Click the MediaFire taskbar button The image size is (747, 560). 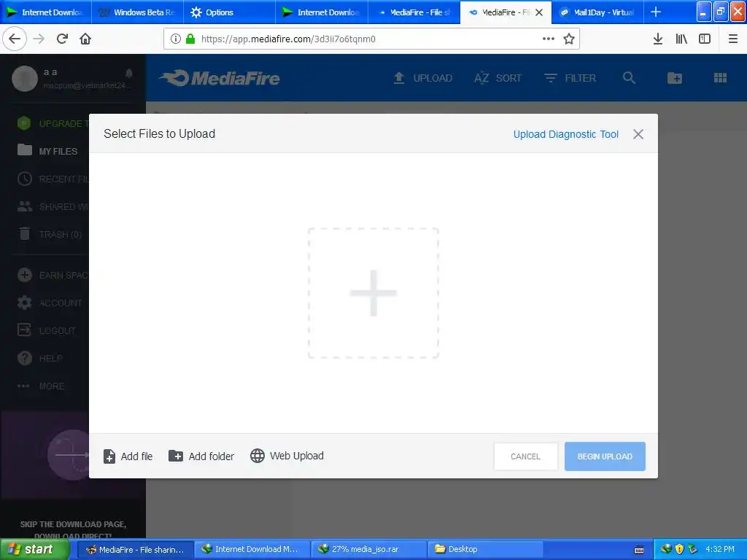coord(136,550)
